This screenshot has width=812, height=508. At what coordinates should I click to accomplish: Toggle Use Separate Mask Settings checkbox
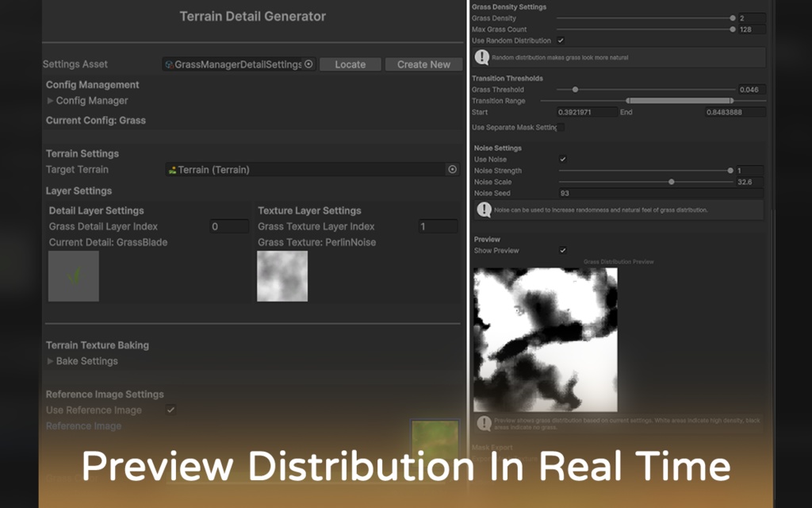(561, 127)
